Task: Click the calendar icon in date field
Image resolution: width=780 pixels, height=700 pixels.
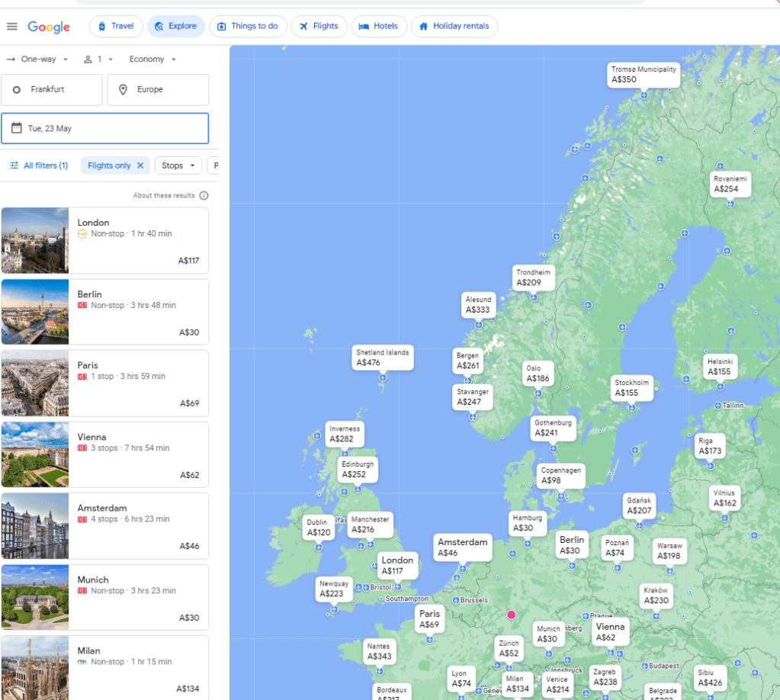Action: 17,128
